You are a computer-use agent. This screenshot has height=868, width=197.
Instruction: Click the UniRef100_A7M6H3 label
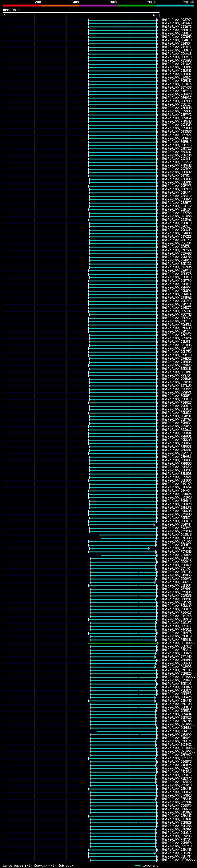tap(177, 121)
